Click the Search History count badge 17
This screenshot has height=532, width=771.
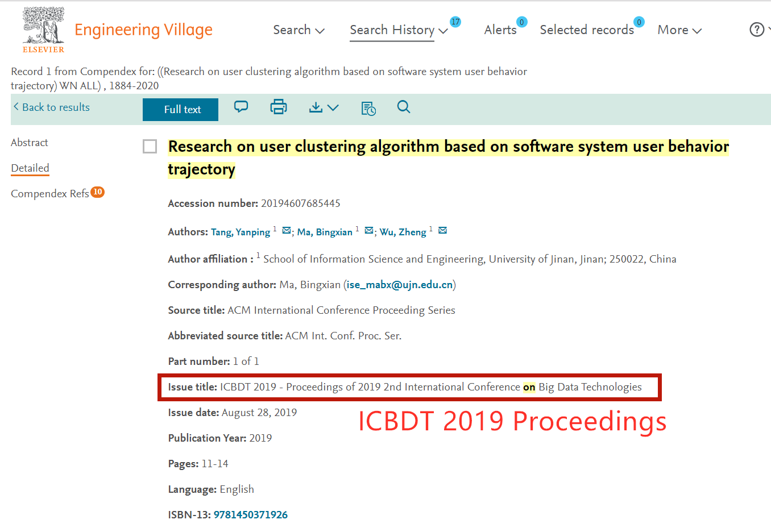click(x=455, y=22)
